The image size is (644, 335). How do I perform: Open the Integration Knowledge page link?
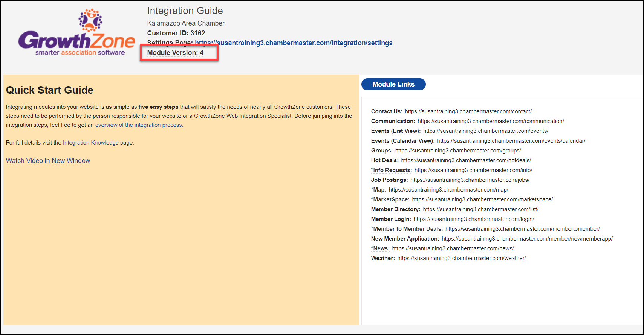[x=90, y=143]
